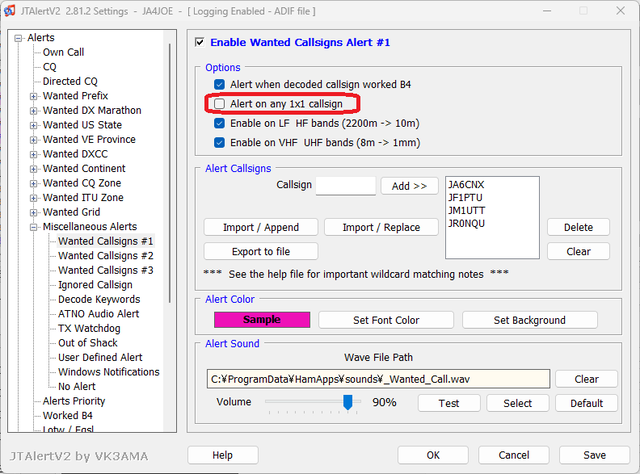Open Directed CQ settings

click(70, 81)
